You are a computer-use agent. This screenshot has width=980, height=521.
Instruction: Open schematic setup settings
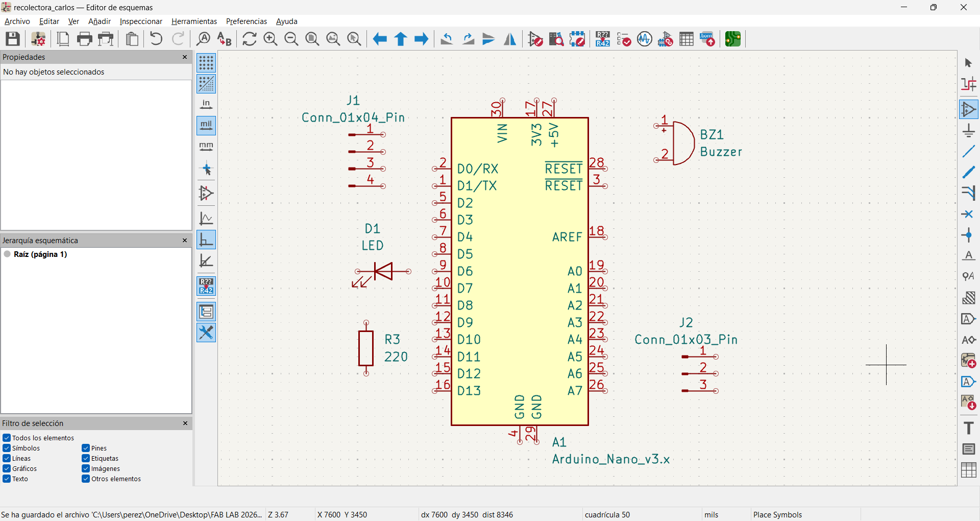tap(38, 39)
